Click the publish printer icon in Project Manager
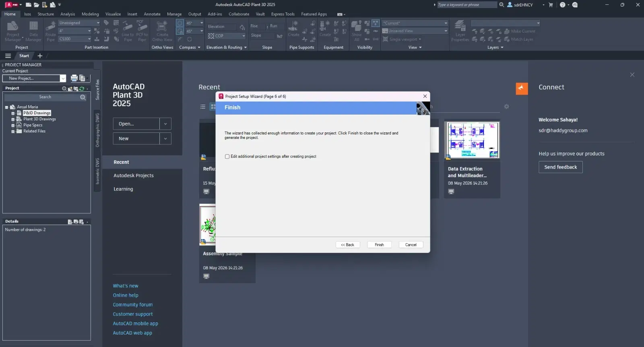This screenshot has width=644, height=347. click(74, 78)
